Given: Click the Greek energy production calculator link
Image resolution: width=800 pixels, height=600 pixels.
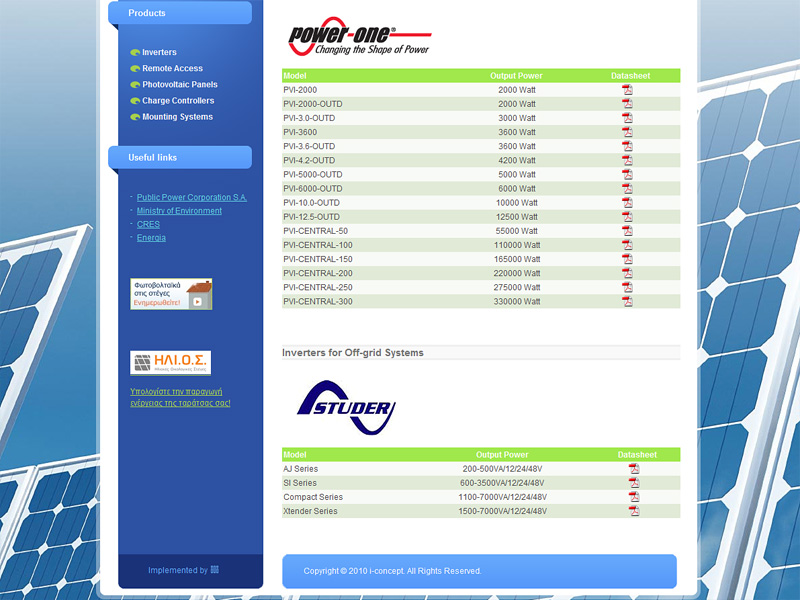Looking at the screenshot, I should pos(180,397).
